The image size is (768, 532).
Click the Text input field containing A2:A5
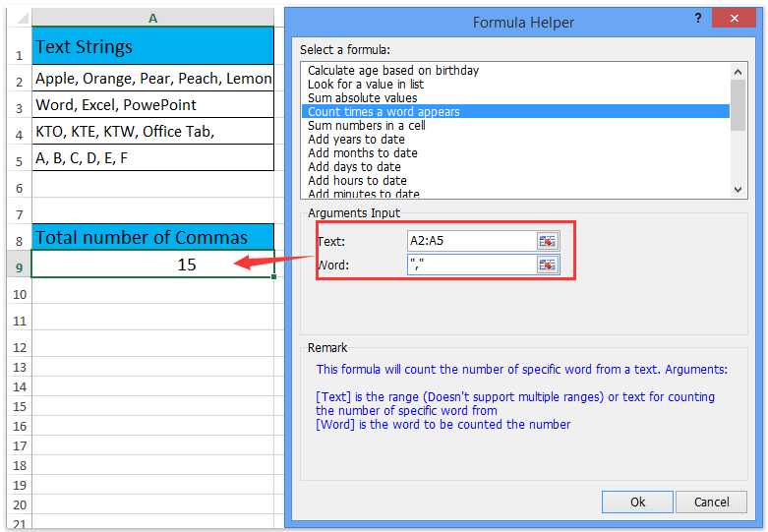coord(471,241)
